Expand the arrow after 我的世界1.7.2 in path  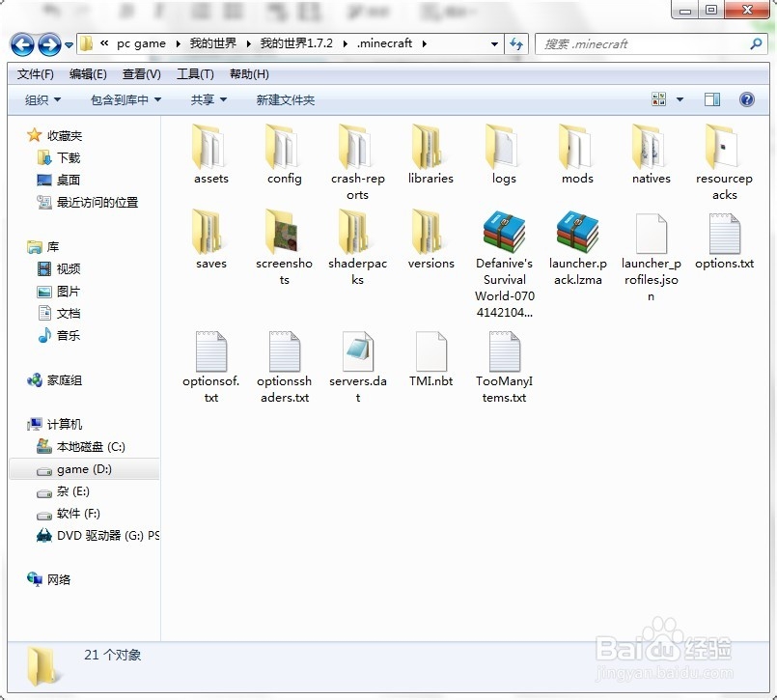pos(345,43)
